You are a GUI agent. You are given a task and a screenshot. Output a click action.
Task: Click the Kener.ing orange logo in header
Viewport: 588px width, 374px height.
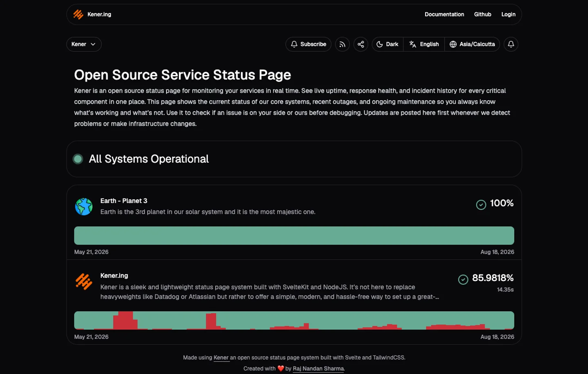click(x=78, y=14)
